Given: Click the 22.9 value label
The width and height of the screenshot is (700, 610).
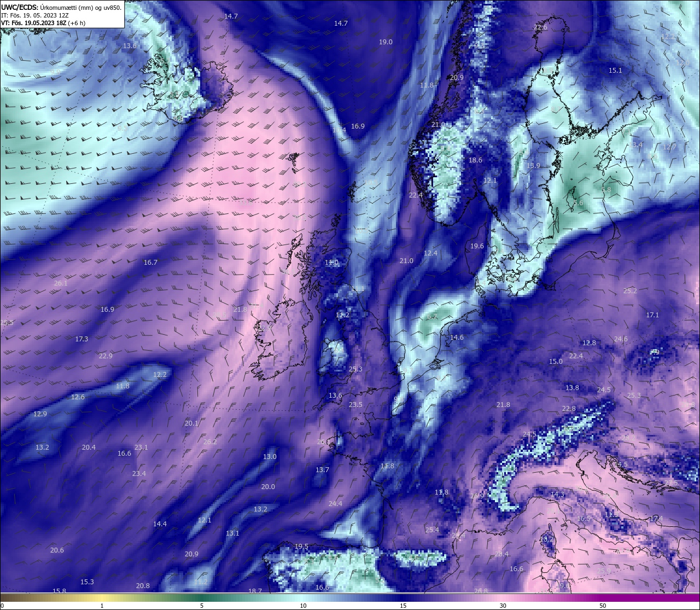Looking at the screenshot, I should click(106, 356).
